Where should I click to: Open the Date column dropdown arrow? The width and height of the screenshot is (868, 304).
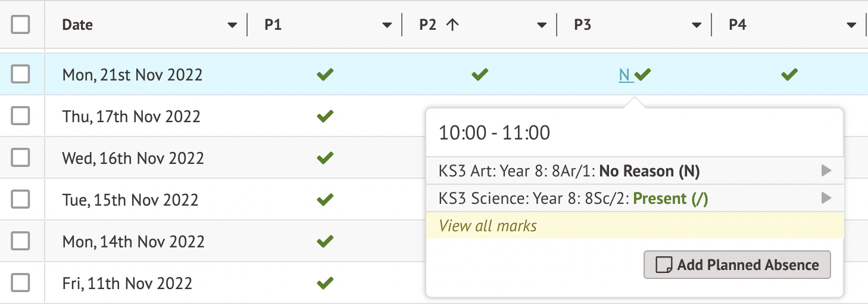click(x=232, y=26)
